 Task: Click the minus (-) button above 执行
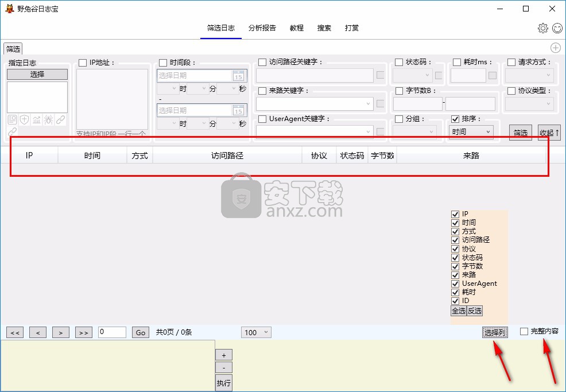point(224,368)
